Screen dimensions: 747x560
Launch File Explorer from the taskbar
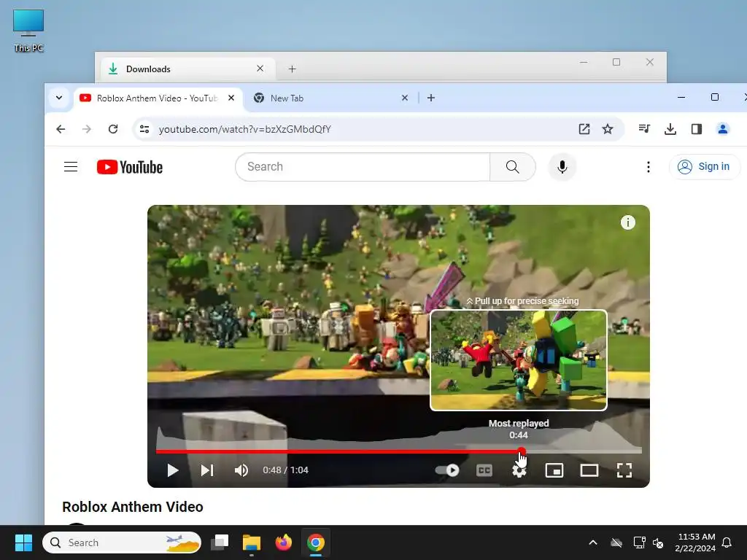[252, 542]
